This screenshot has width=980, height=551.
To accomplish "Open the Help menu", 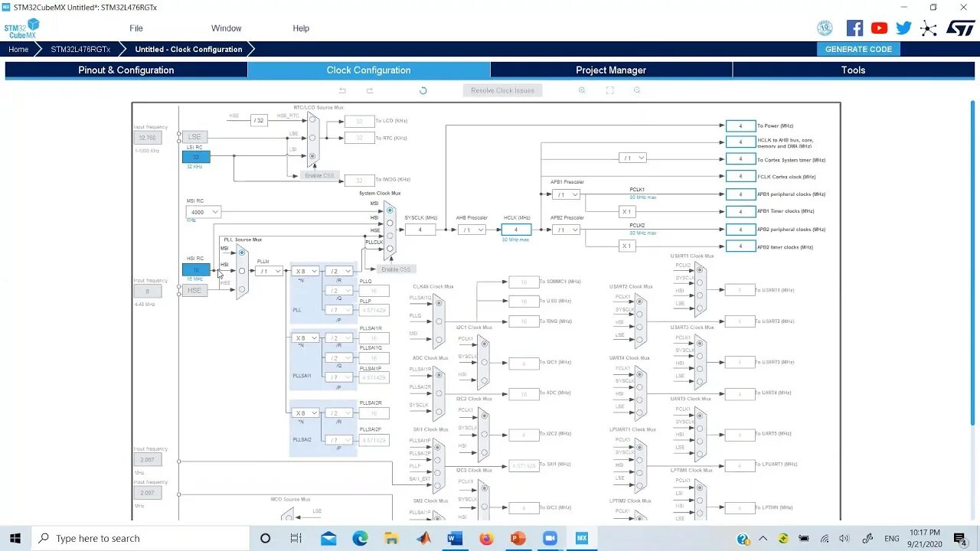I will click(x=301, y=28).
